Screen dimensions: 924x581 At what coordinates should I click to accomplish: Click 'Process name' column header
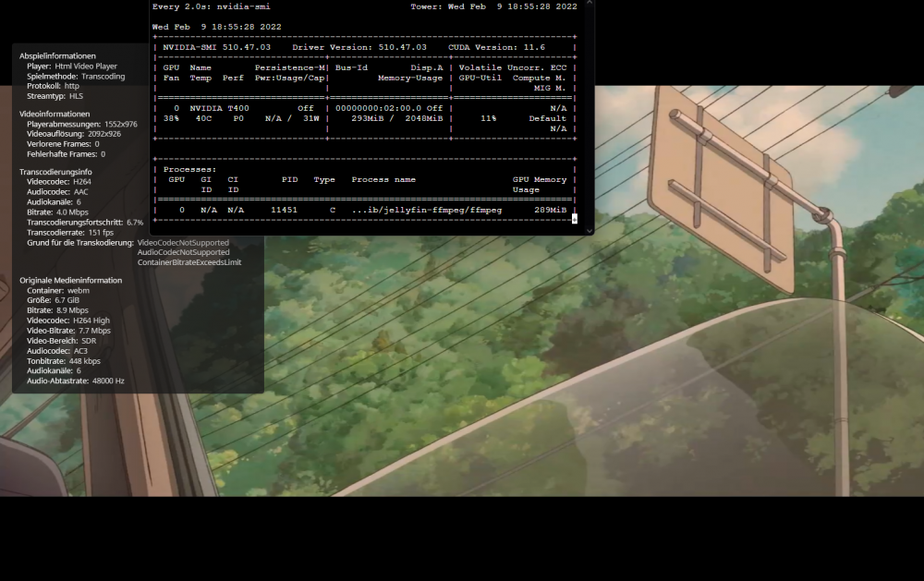click(383, 180)
